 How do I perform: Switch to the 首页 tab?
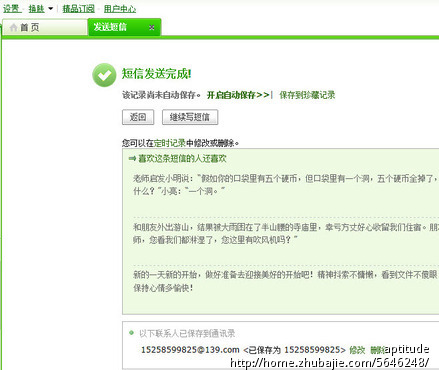[45, 27]
